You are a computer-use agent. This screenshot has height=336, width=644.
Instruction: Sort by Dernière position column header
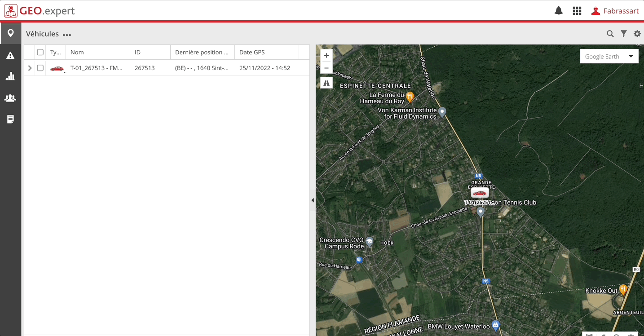click(x=203, y=52)
